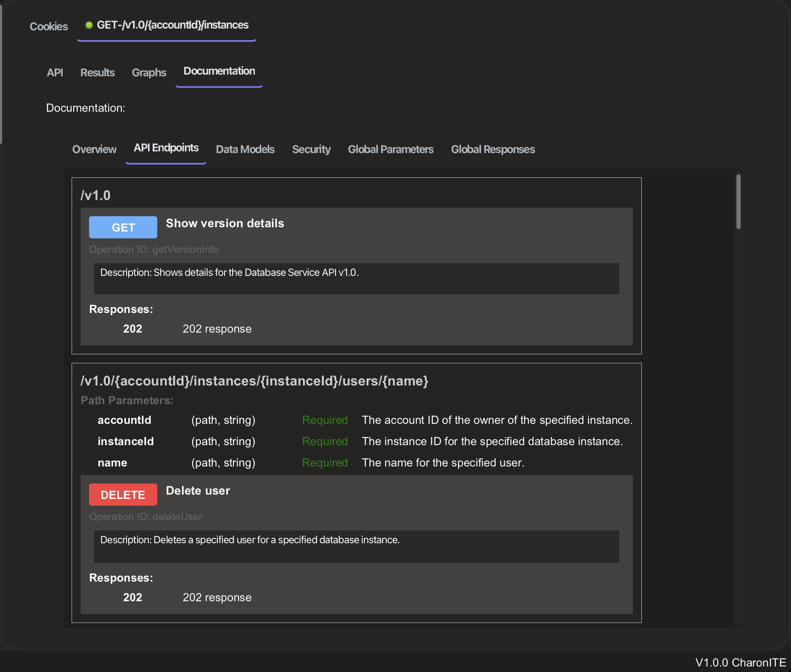Viewport: 791px width, 672px height.
Task: Click the red DELETE method badge
Action: (x=123, y=495)
